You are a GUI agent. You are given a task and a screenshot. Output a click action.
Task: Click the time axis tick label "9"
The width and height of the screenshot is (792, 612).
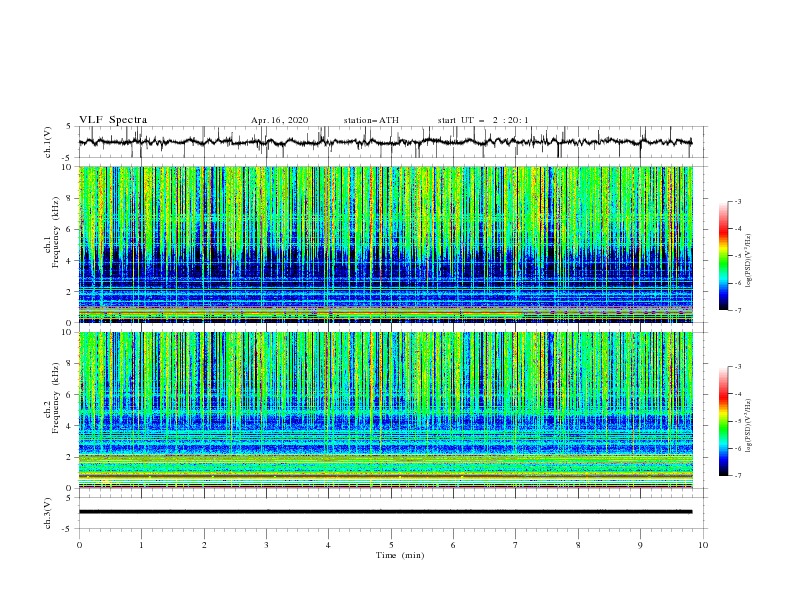(640, 545)
